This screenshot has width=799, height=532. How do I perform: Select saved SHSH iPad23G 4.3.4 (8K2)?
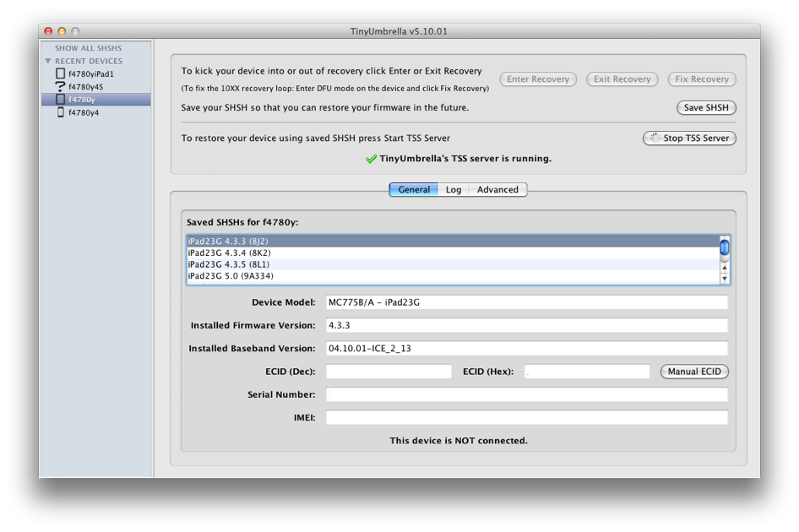coord(453,252)
